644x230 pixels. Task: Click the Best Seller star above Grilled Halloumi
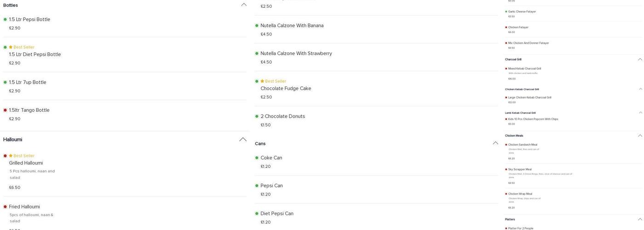[x=11, y=156]
